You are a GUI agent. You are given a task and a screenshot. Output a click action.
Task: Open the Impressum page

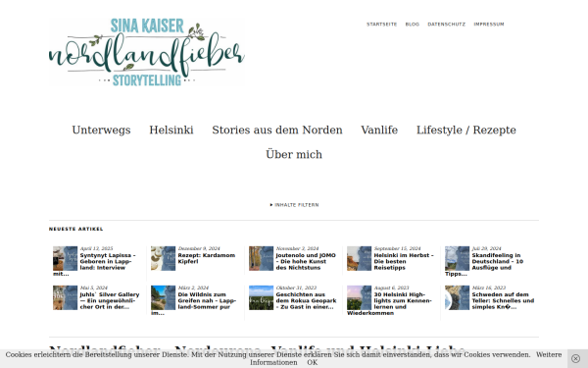[489, 24]
